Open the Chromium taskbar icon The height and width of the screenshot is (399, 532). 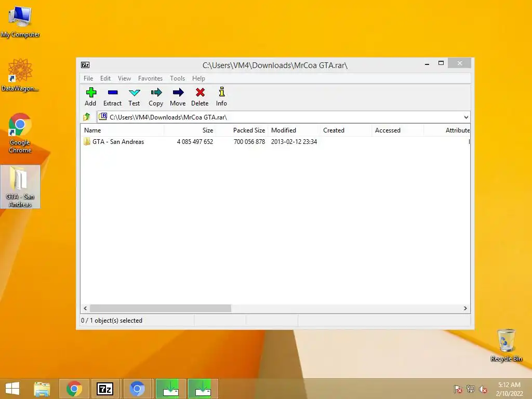(137, 389)
